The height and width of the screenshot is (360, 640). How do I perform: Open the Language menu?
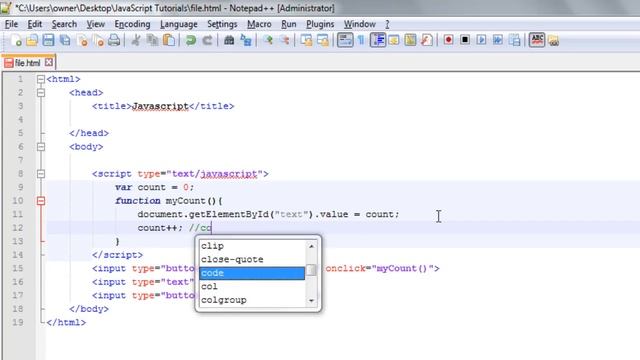point(179,24)
